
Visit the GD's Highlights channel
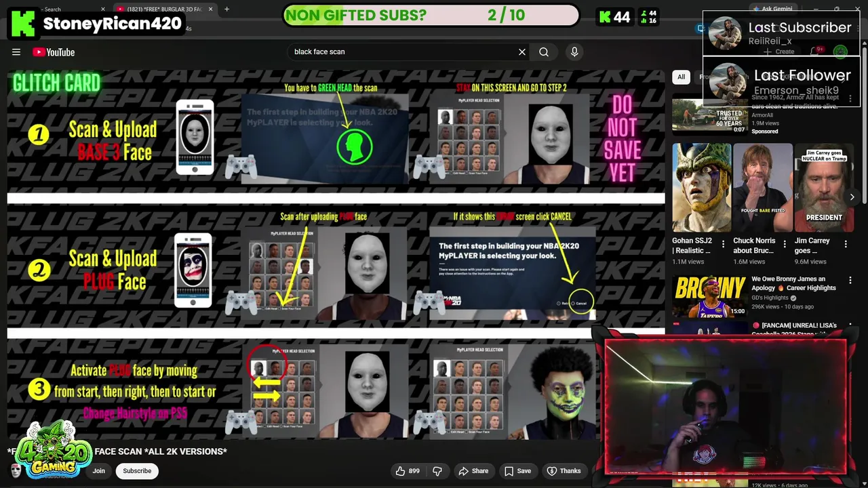[770, 298]
